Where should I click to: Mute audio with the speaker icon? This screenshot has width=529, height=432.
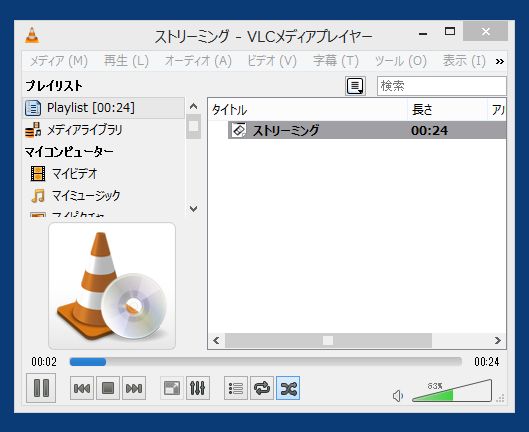(x=398, y=396)
